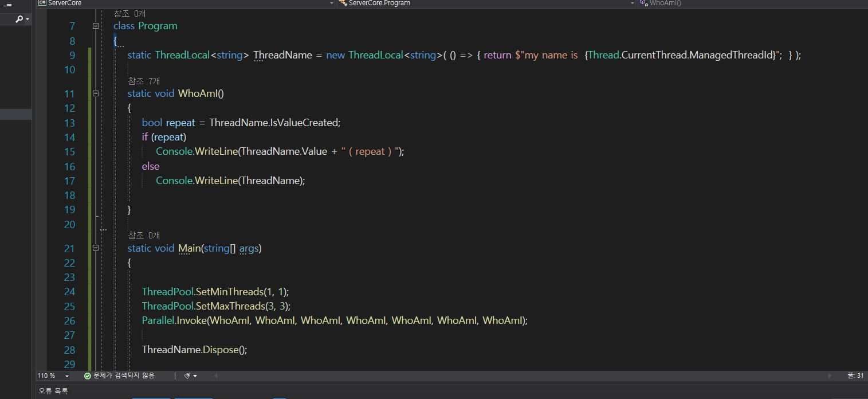Click 'IsValueCreated' property on line 13
This screenshot has height=399, width=868.
(x=303, y=123)
